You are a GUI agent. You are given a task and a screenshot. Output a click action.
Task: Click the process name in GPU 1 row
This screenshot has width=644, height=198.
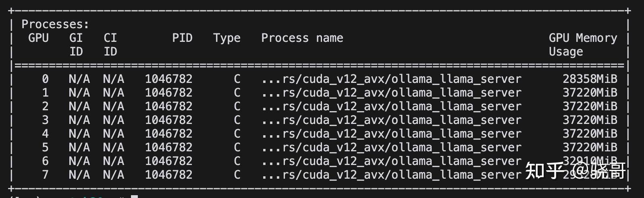[x=391, y=93]
